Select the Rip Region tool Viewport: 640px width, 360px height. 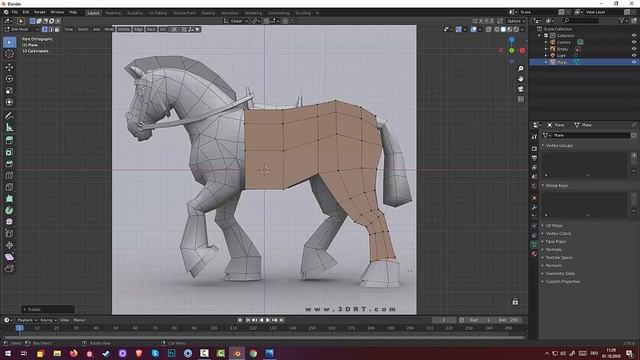pyautogui.click(x=9, y=268)
